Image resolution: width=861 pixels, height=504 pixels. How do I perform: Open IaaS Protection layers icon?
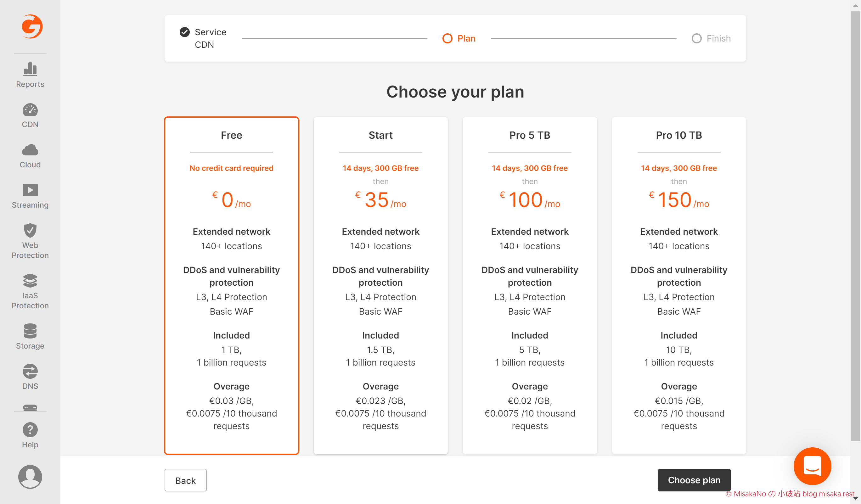coord(30,280)
